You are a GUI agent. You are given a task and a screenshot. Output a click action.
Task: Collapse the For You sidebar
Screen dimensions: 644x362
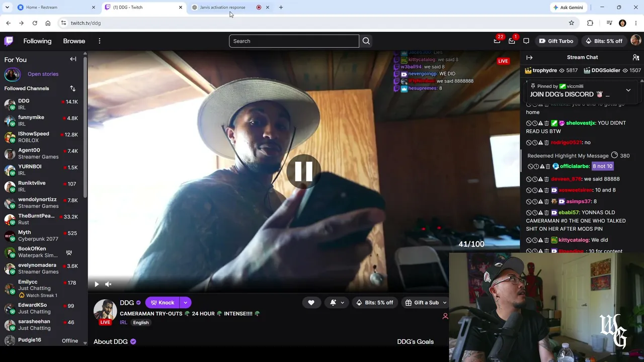[73, 59]
